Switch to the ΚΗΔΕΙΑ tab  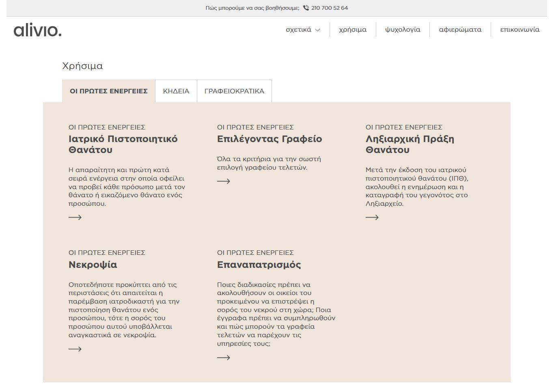point(176,91)
